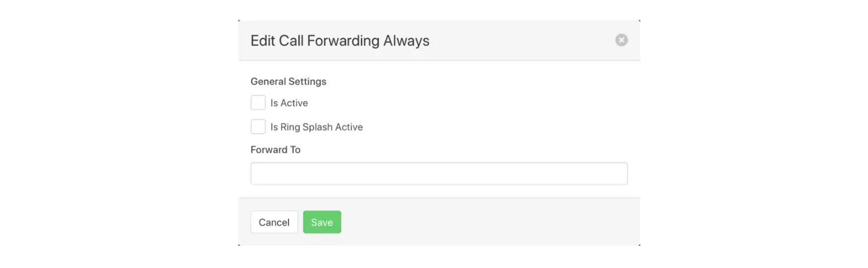The width and height of the screenshot is (868, 268).
Task: Click the "Forward To" field label
Action: [275, 149]
